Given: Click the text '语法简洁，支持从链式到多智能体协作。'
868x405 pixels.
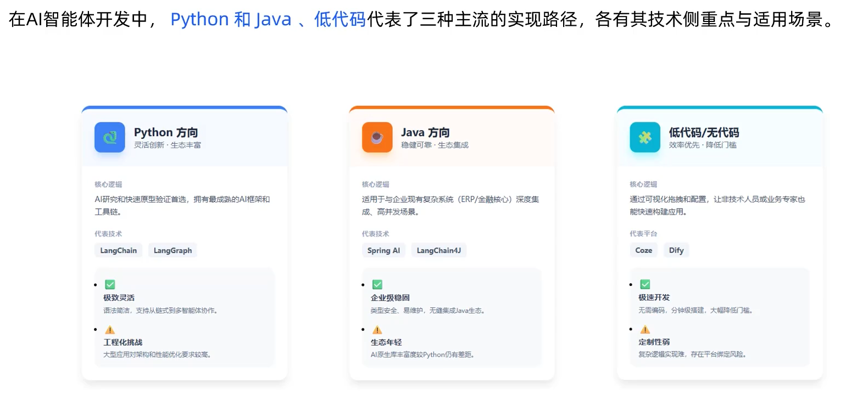Looking at the screenshot, I should click(162, 311).
